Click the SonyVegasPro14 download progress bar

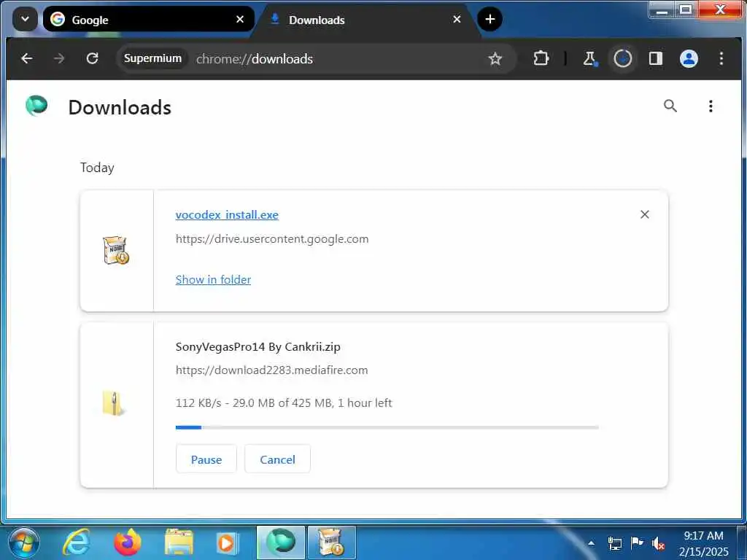click(387, 427)
